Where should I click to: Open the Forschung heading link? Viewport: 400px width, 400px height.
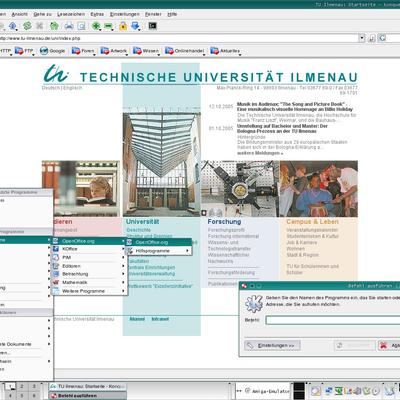pyautogui.click(x=224, y=222)
